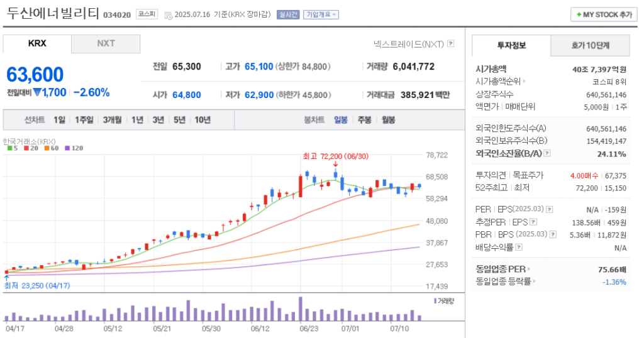Click the 실시간 button
644x338 pixels.
(x=288, y=15)
